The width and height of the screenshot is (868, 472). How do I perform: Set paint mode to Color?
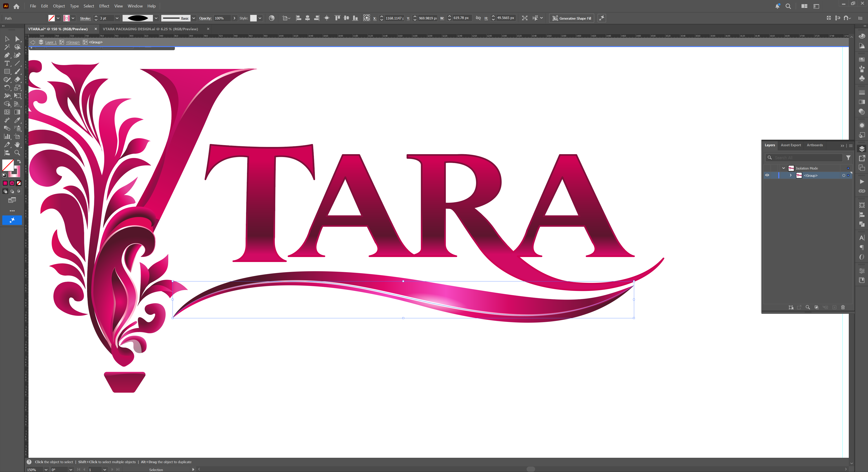5,183
